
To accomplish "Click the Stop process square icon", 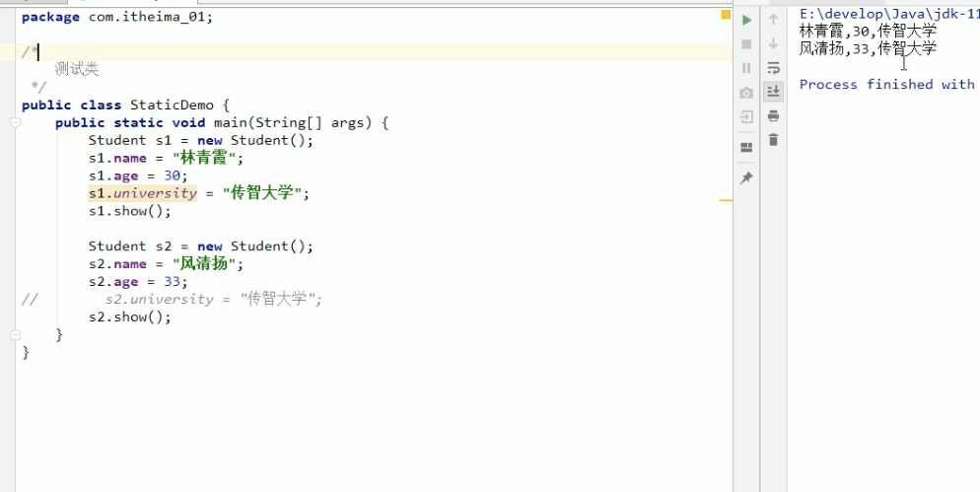I will coord(746,44).
